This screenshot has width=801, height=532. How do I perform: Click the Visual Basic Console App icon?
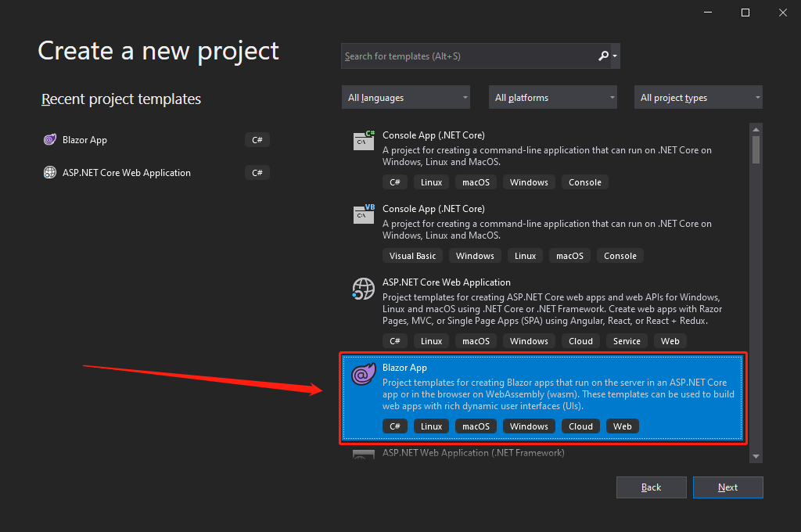coord(363,214)
